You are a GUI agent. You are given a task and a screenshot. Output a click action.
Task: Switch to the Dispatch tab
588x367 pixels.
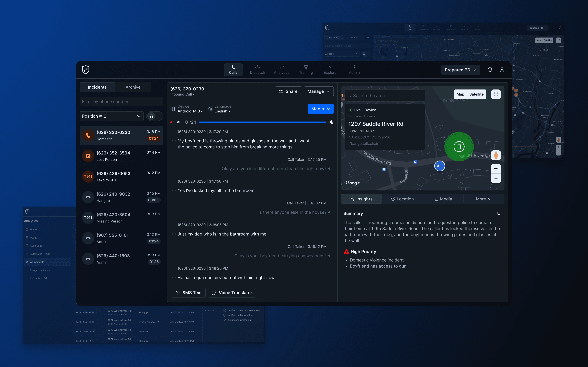(257, 70)
